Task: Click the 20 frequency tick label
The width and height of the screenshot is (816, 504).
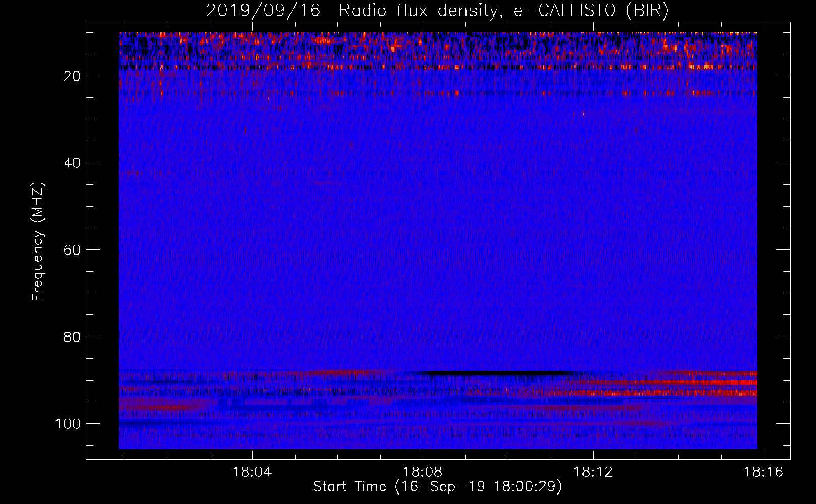Action: click(73, 76)
